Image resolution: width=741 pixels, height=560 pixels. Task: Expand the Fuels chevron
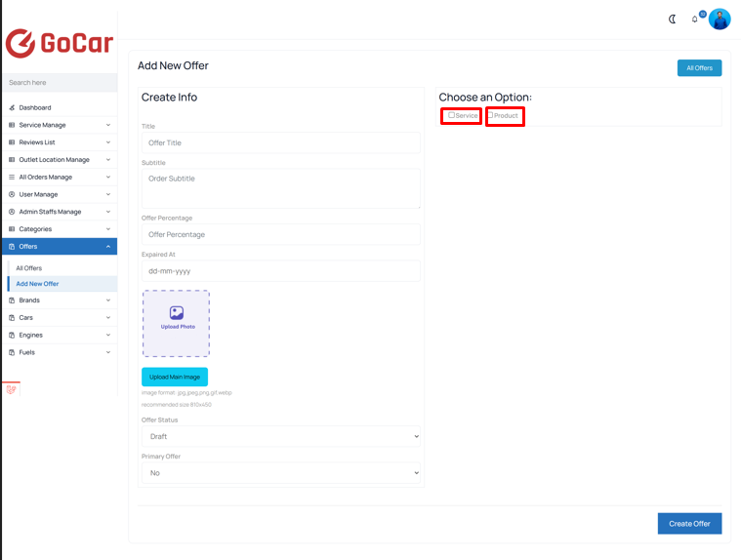tap(108, 352)
